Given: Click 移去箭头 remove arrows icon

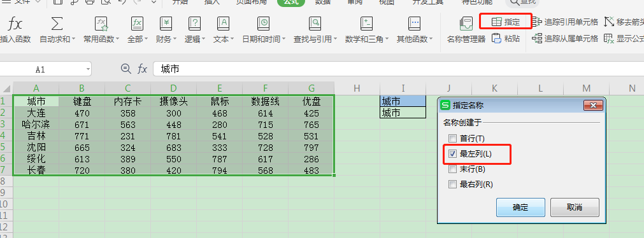Looking at the screenshot, I should click(x=609, y=22).
